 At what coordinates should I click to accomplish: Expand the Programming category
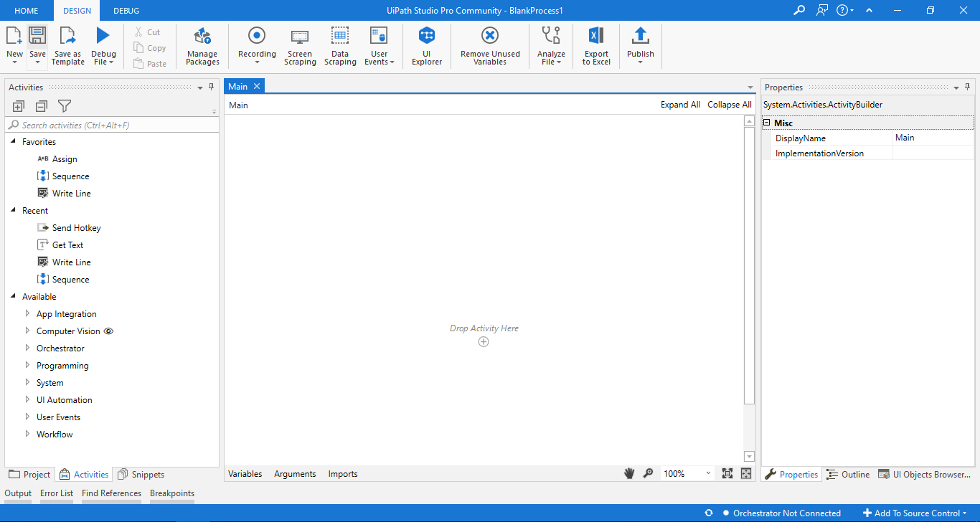pos(27,365)
